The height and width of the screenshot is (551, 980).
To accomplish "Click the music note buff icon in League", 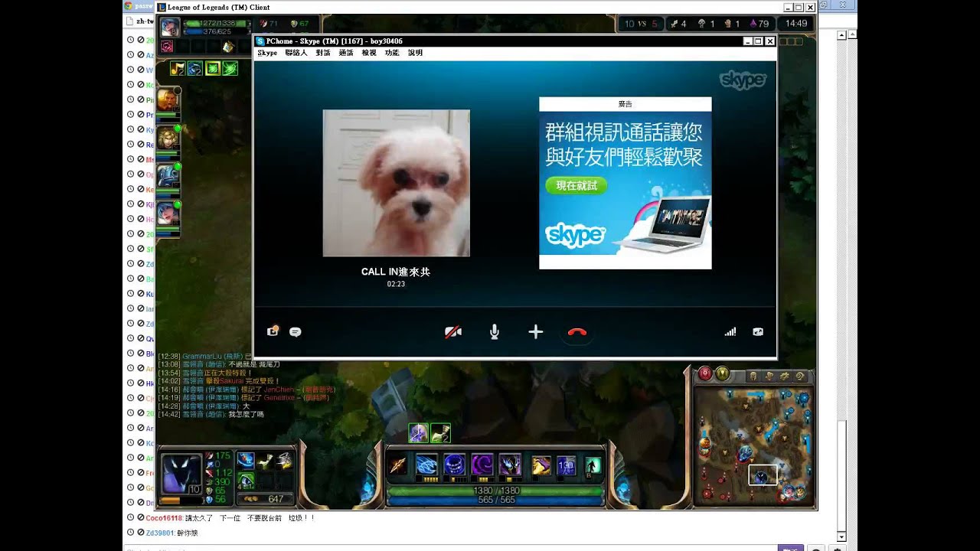I will tap(178, 68).
